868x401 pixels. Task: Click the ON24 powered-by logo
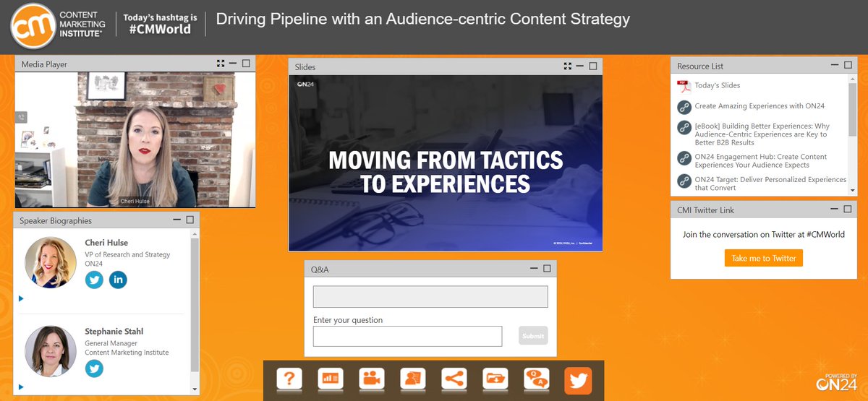point(837,382)
